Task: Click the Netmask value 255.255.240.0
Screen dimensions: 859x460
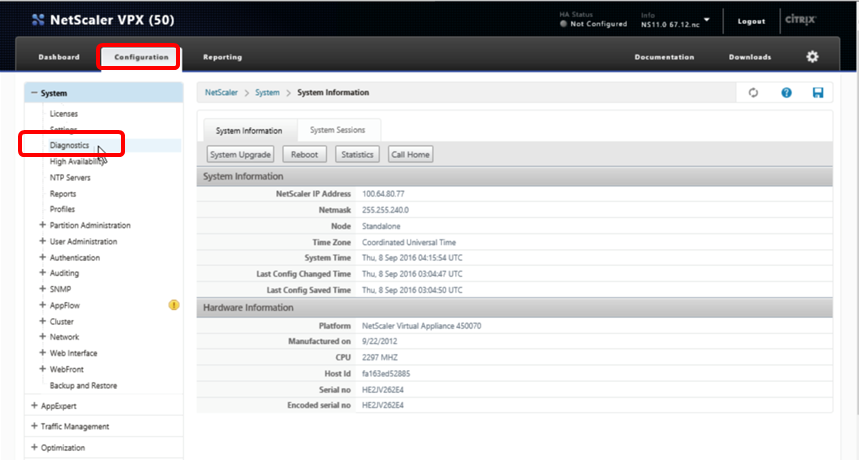Action: click(x=385, y=210)
